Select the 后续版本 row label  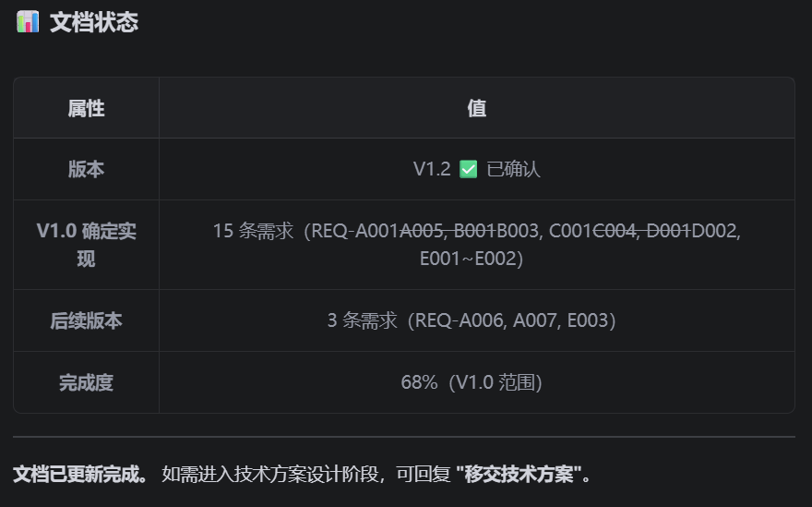click(86, 321)
